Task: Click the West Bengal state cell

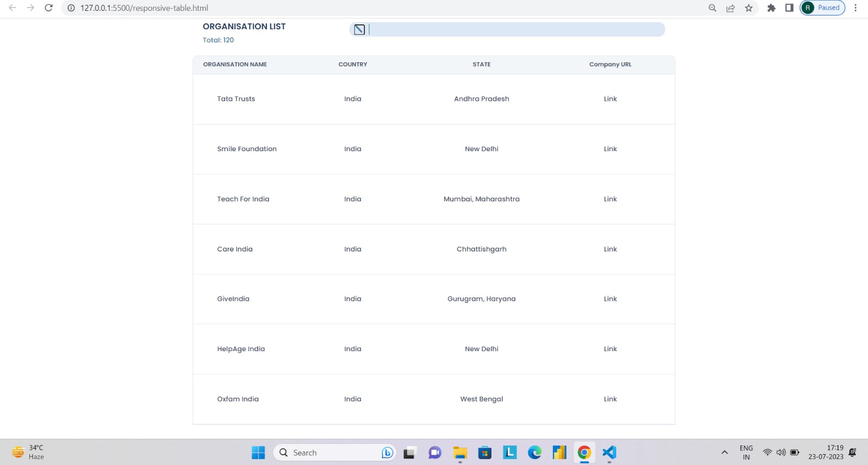Action: pos(482,399)
